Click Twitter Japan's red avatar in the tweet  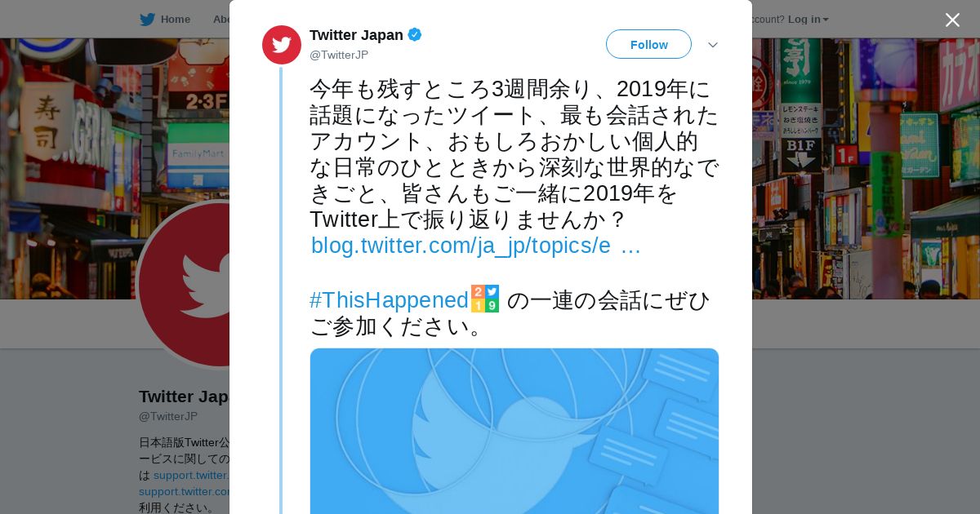tap(282, 45)
